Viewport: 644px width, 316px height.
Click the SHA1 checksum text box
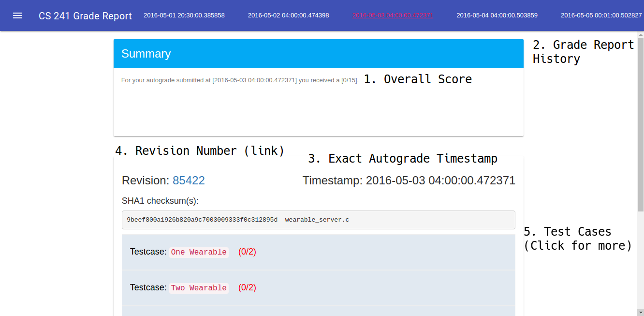click(x=318, y=220)
